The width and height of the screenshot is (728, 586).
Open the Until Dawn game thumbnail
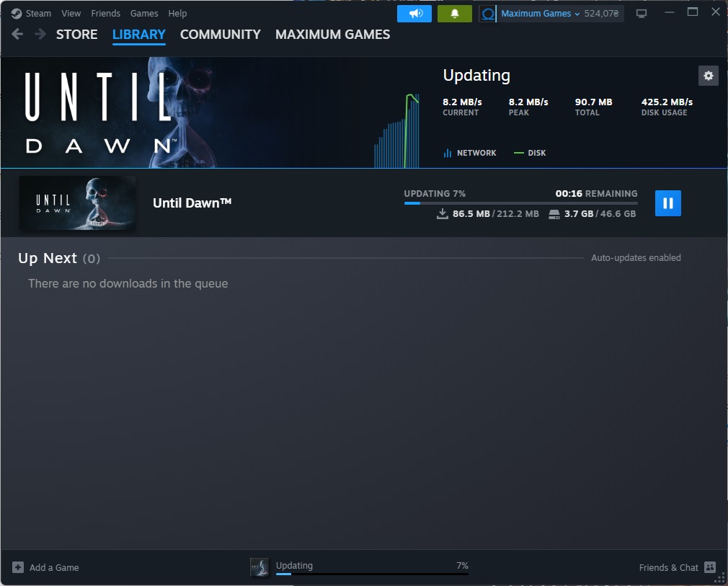point(77,203)
